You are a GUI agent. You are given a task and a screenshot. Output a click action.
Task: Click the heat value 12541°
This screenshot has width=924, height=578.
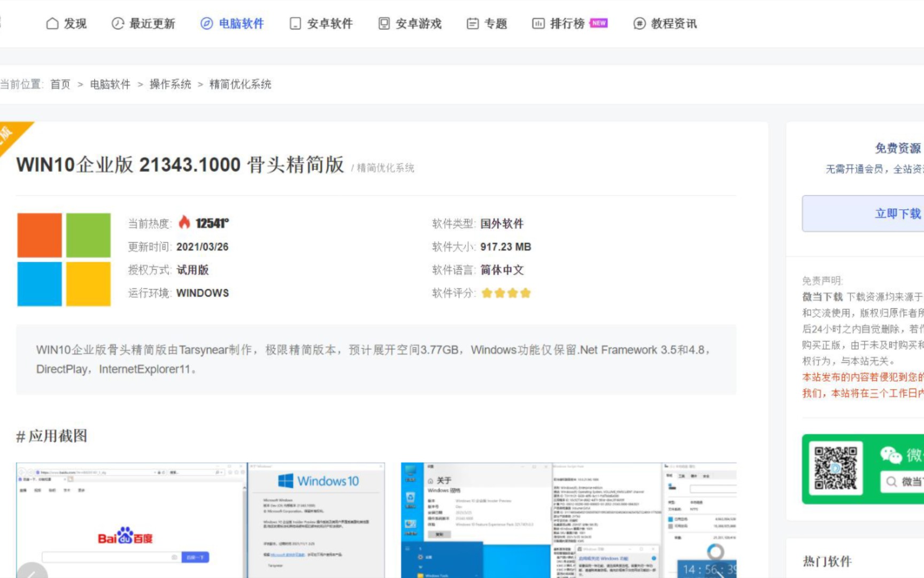(212, 223)
